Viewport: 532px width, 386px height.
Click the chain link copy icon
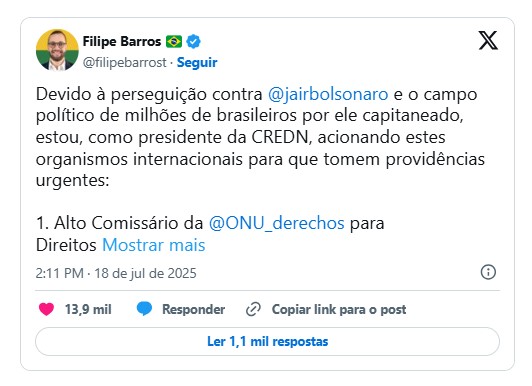point(253,309)
